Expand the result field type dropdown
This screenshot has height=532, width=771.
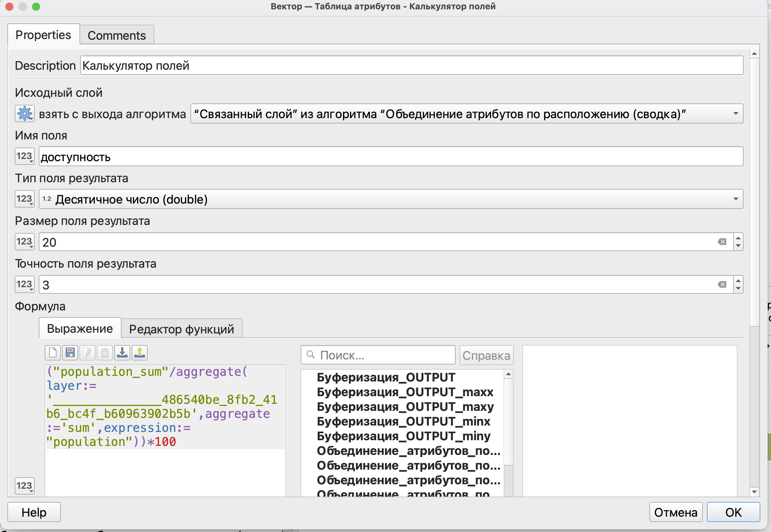pyautogui.click(x=391, y=199)
